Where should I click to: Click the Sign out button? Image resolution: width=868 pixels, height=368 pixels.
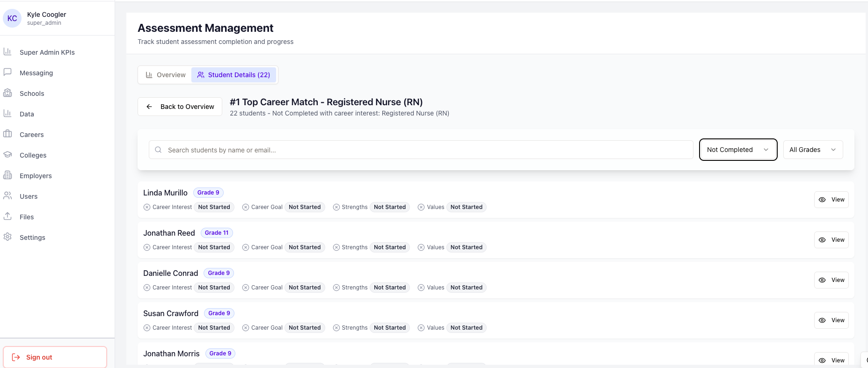click(x=55, y=357)
